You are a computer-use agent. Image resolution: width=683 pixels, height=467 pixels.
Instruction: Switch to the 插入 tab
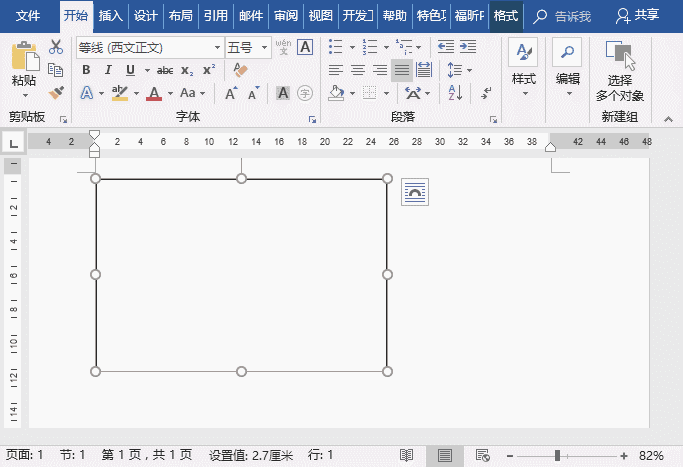(x=111, y=16)
